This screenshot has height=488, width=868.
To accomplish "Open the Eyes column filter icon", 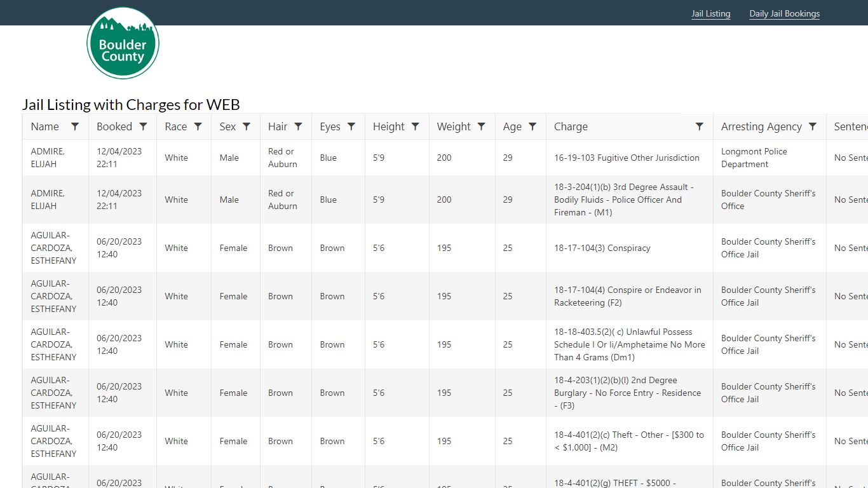I will point(351,126).
